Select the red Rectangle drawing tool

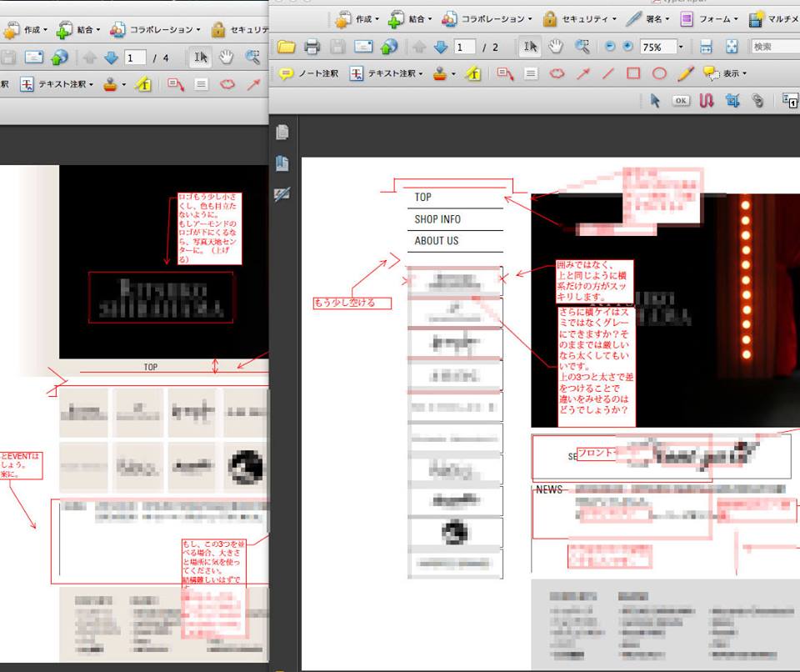tap(633, 73)
